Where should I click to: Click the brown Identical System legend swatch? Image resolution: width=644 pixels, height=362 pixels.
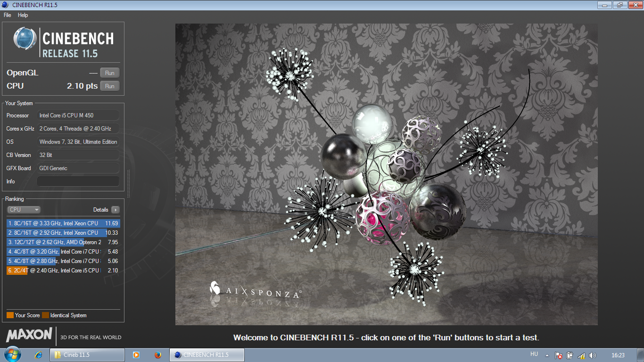click(x=45, y=315)
